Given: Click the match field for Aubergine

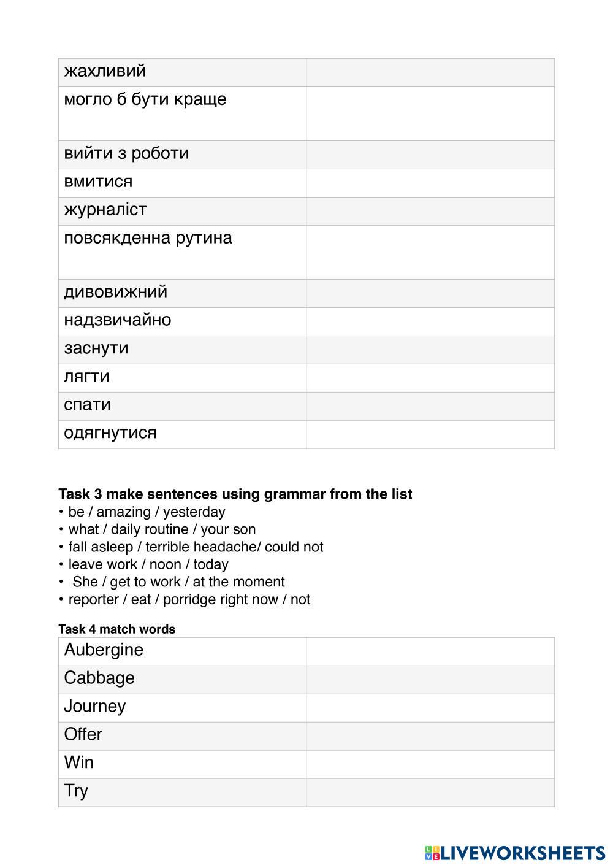Looking at the screenshot, I should click(430, 651).
